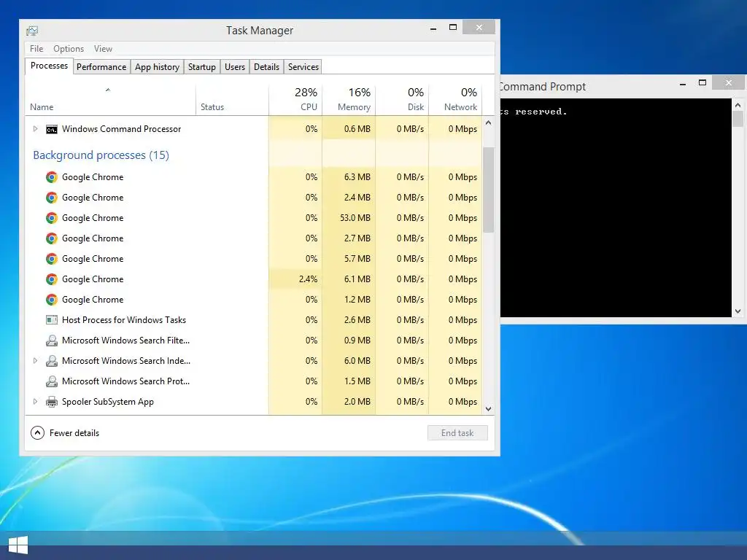Click the 53.0 MB memory cell
Viewport: 747px width, 560px height.
349,218
